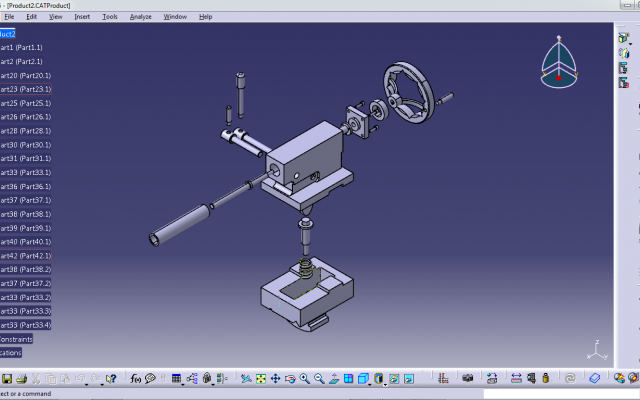
Task: Click the Measure Inertia weight icon
Action: [x=546, y=379]
